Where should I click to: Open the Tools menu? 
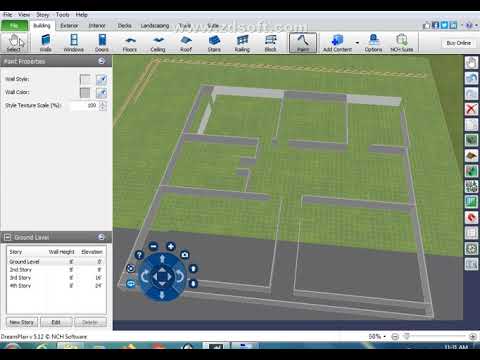click(x=62, y=15)
